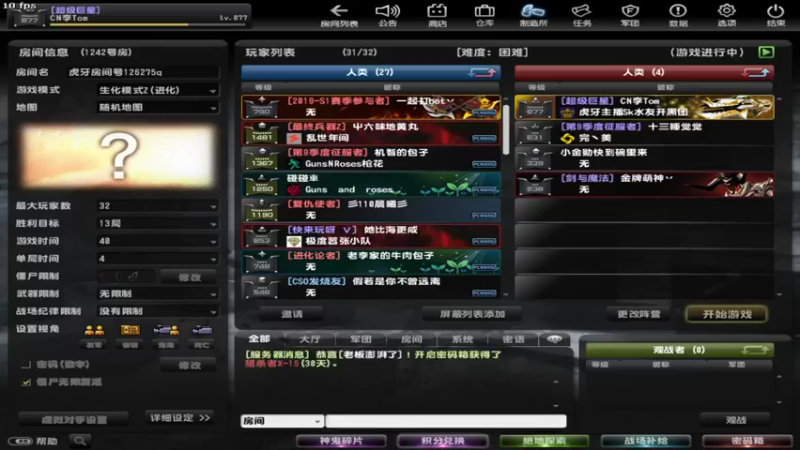Switch to the 密语 chat tab
800x450 pixels.
tap(513, 339)
